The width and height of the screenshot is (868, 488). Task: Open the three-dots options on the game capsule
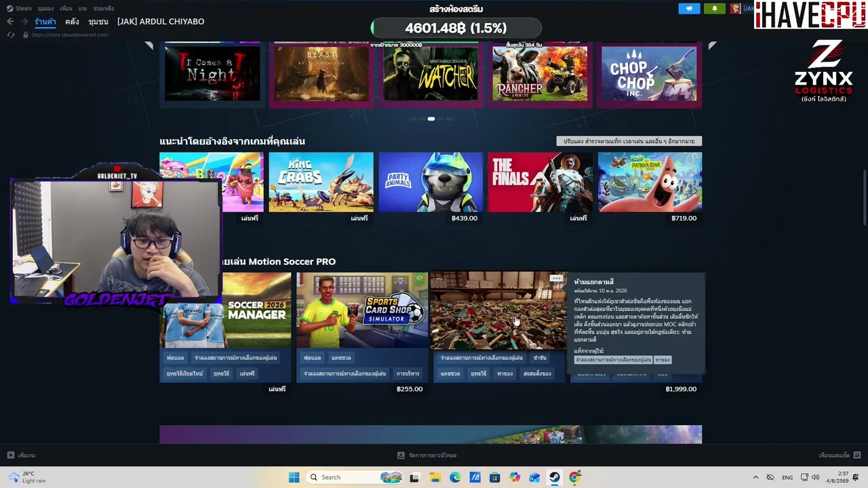pyautogui.click(x=556, y=278)
